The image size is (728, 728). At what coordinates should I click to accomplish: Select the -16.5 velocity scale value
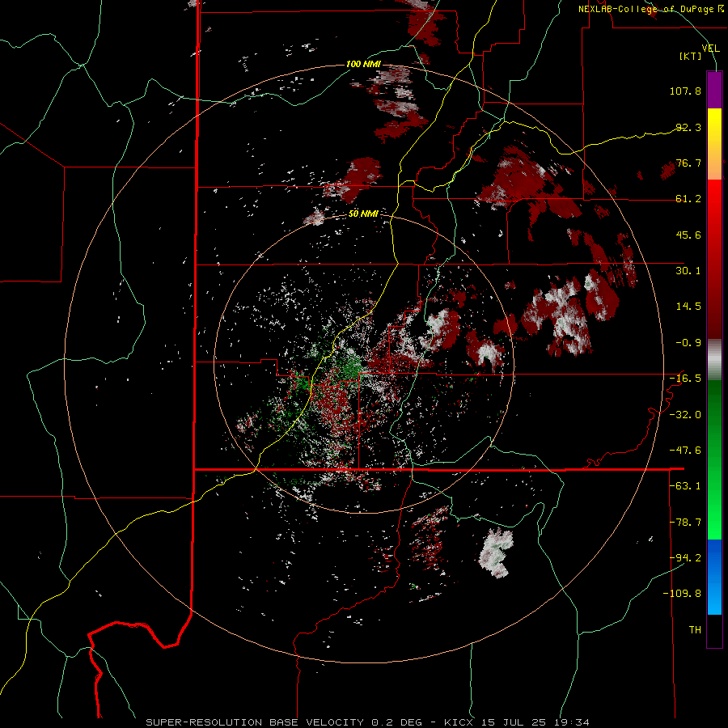click(685, 379)
